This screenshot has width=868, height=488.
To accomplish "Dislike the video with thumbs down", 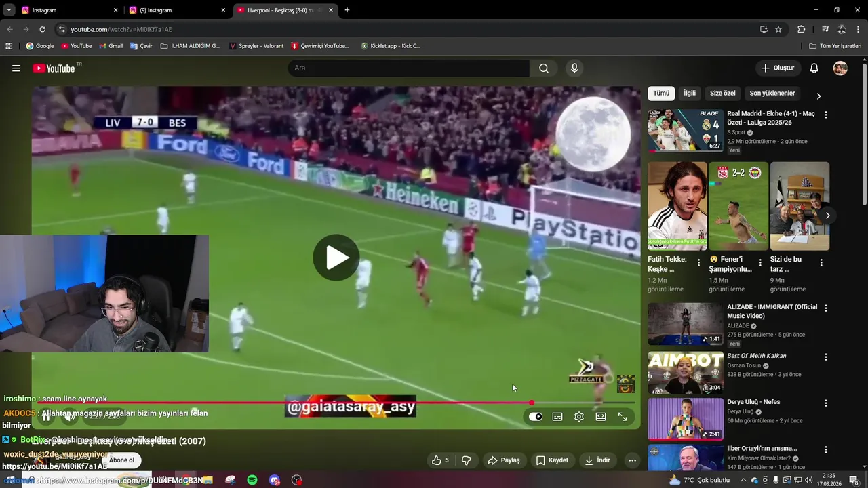I will [x=466, y=460].
